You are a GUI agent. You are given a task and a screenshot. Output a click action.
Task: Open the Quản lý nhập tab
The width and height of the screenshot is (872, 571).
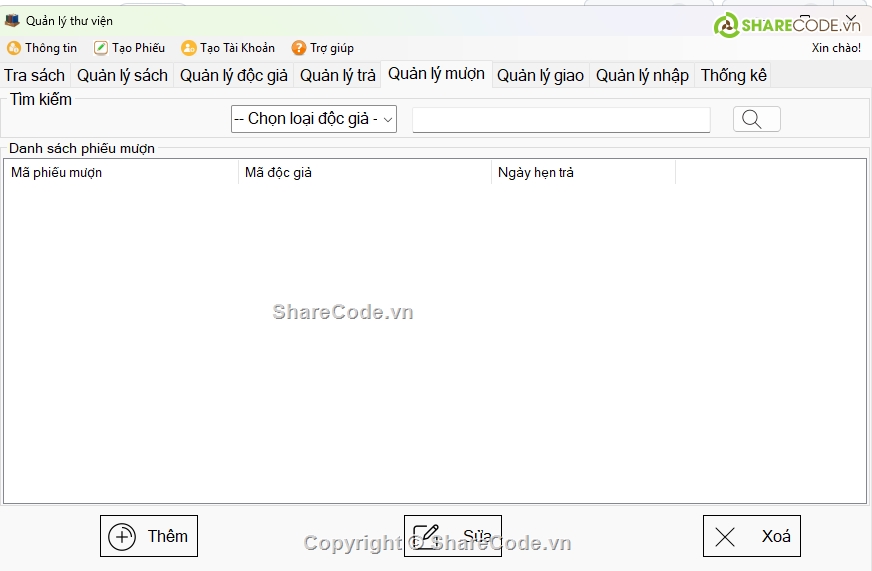(x=642, y=76)
